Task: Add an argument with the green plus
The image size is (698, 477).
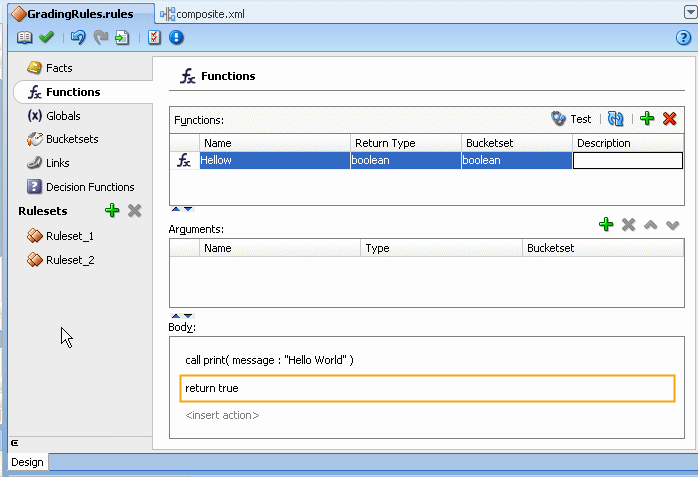Action: (x=606, y=224)
